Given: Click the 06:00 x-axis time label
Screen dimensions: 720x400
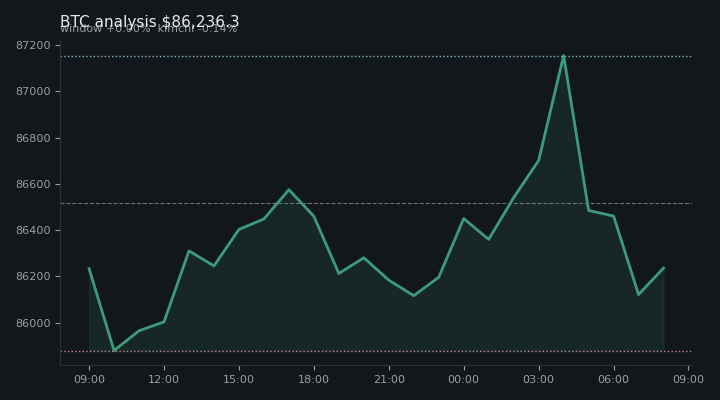Looking at the screenshot, I should point(613,379).
